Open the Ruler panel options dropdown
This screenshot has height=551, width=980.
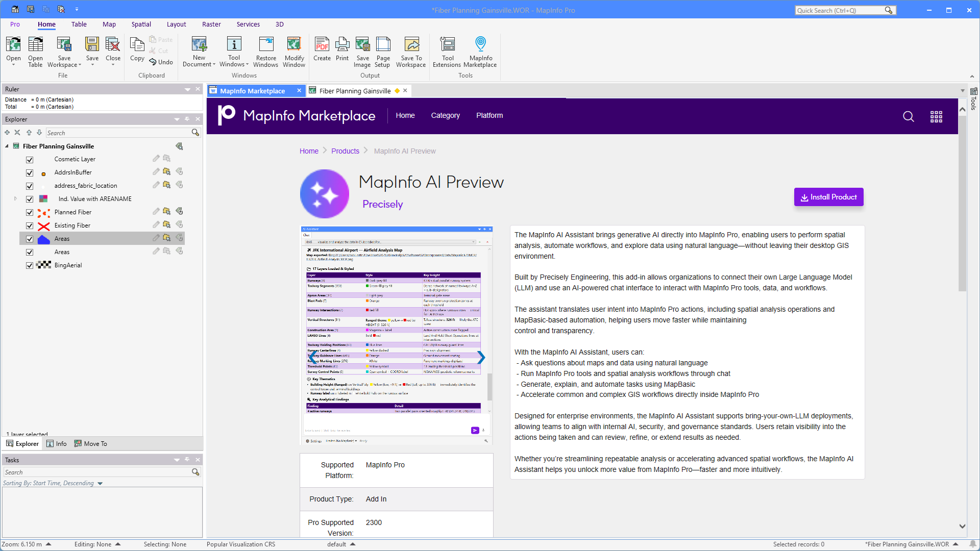tap(187, 89)
